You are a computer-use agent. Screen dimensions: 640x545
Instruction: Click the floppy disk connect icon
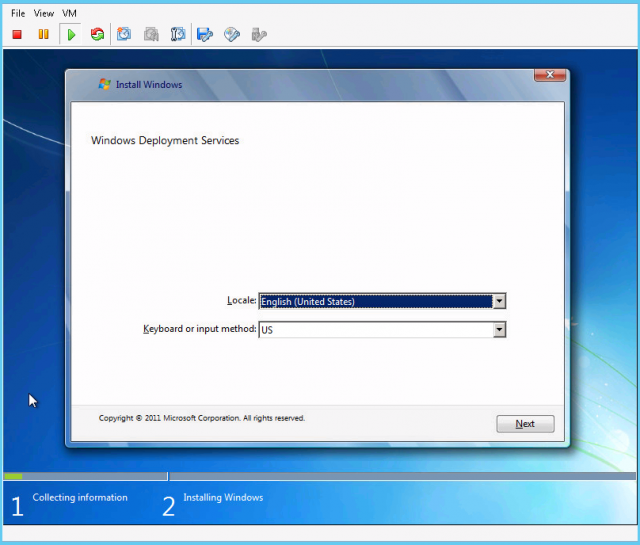[205, 35]
